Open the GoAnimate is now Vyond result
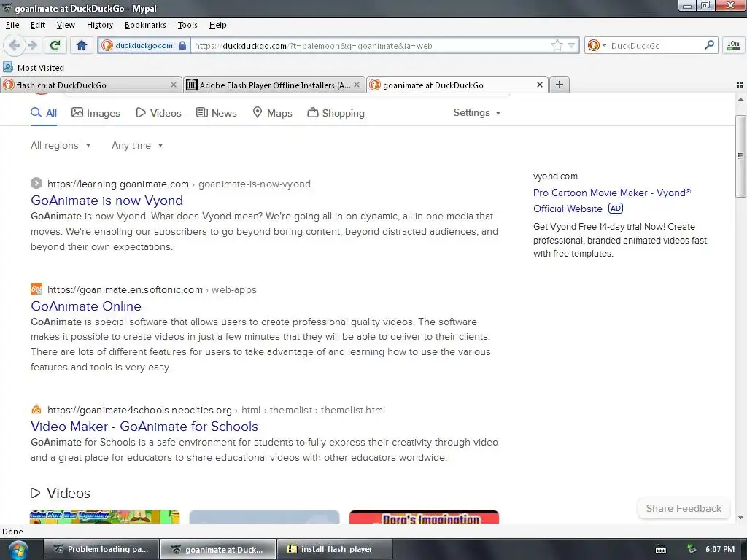 click(x=107, y=201)
